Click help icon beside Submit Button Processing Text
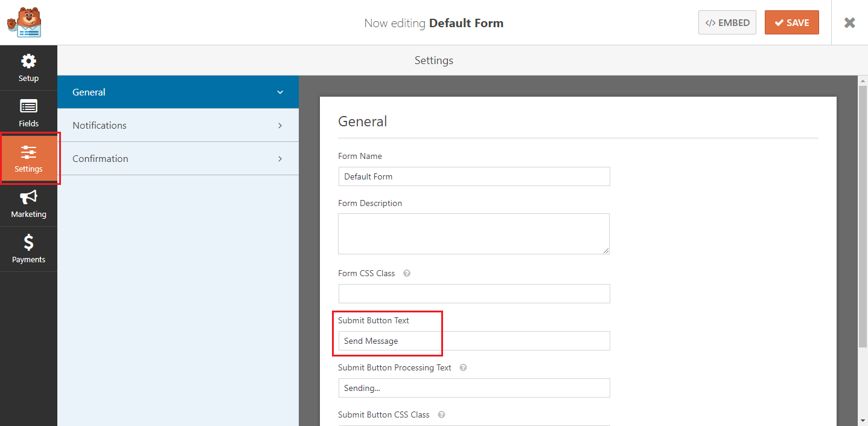The width and height of the screenshot is (868, 426). coord(463,367)
